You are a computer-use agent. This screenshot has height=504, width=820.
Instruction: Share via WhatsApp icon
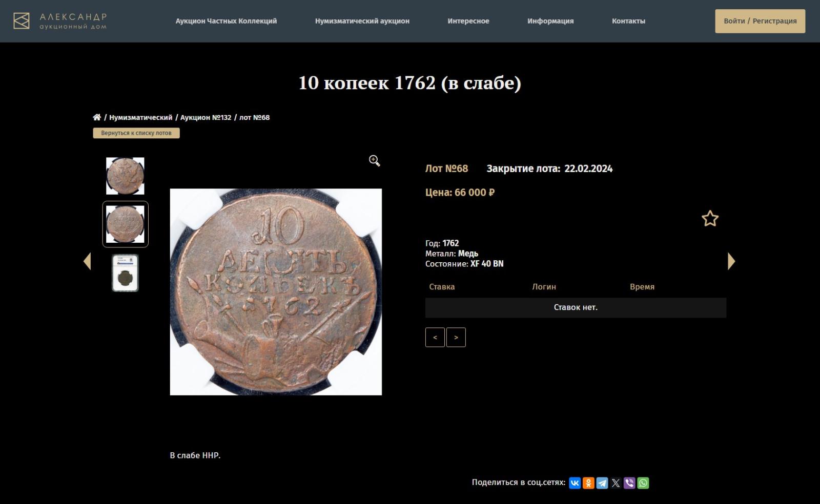click(x=643, y=483)
